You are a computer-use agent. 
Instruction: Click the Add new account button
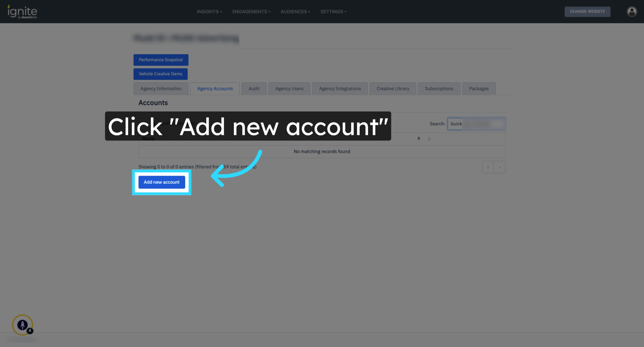(162, 182)
